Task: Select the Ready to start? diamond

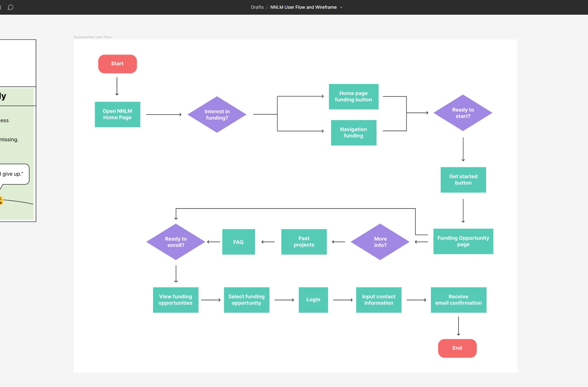Action: (x=463, y=113)
